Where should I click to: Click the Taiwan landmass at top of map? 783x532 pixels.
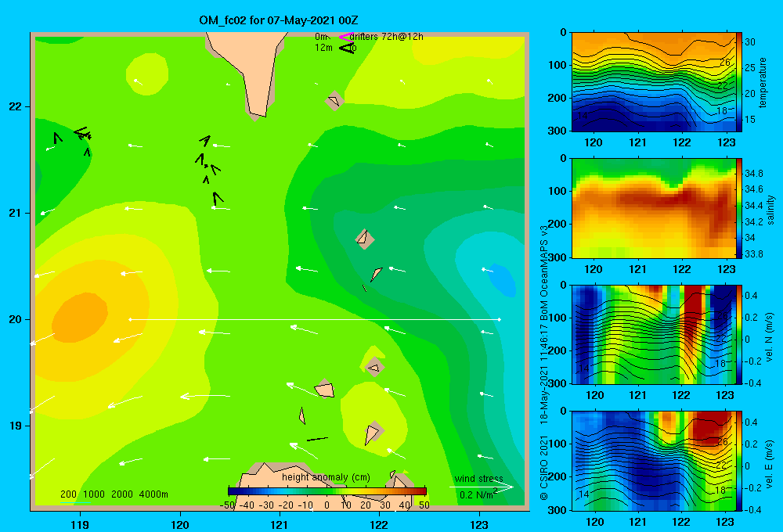[250, 72]
